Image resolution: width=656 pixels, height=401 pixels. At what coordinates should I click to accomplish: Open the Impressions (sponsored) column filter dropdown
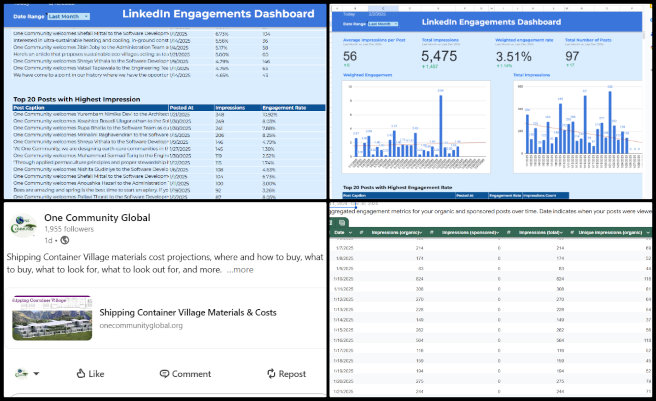(x=496, y=232)
